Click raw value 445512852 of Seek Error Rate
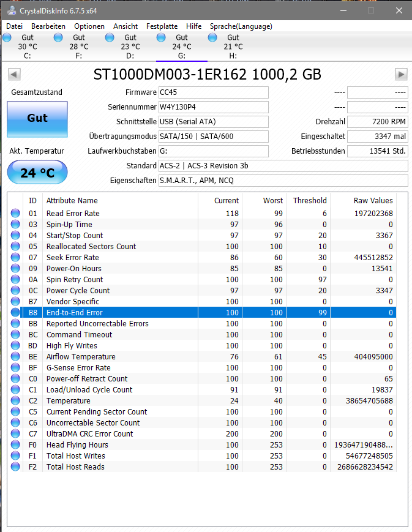412x532 pixels. click(373, 258)
